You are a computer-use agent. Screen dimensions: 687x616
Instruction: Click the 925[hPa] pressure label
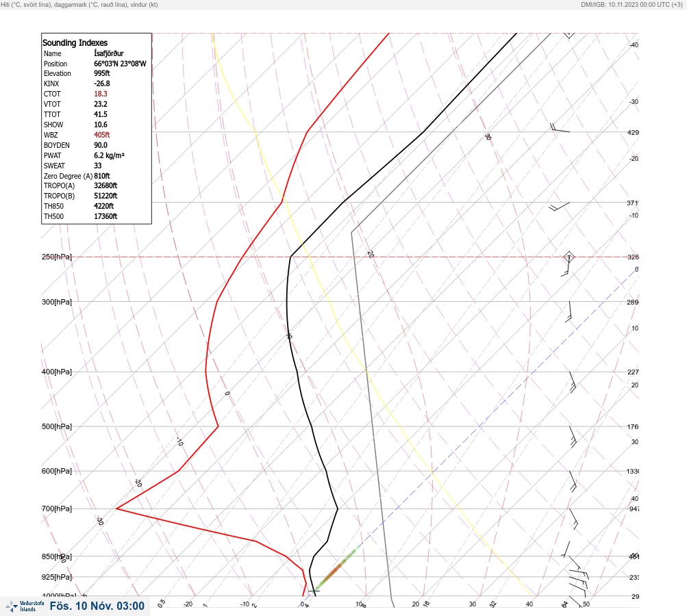pyautogui.click(x=57, y=577)
